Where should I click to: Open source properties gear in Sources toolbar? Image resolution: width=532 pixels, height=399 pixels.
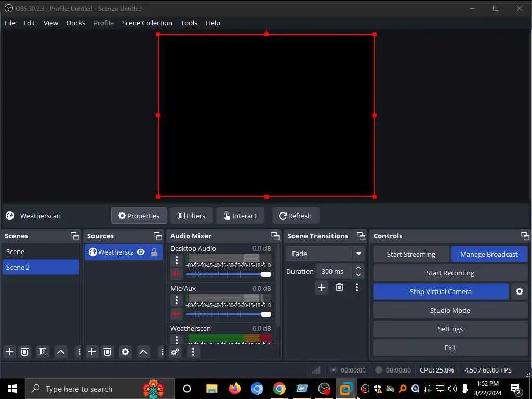(x=125, y=352)
